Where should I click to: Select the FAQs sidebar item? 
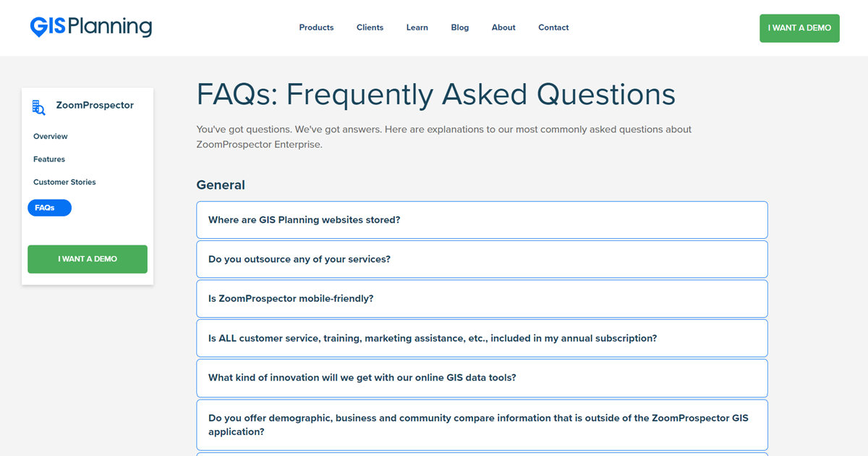pyautogui.click(x=49, y=208)
